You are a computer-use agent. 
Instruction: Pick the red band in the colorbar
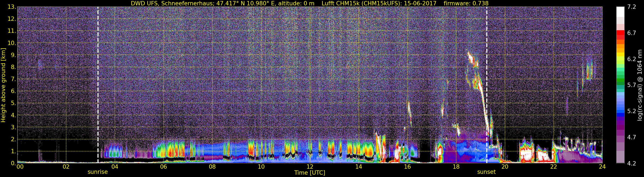[620, 33]
